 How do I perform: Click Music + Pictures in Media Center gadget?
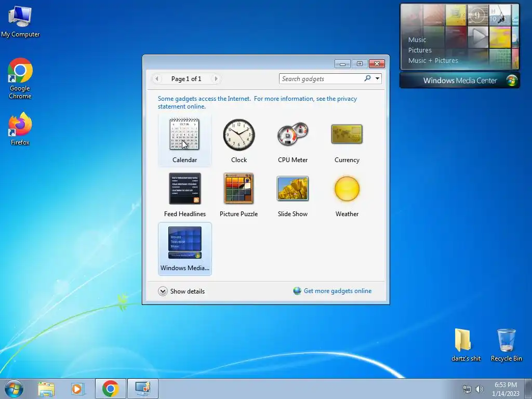pos(433,61)
